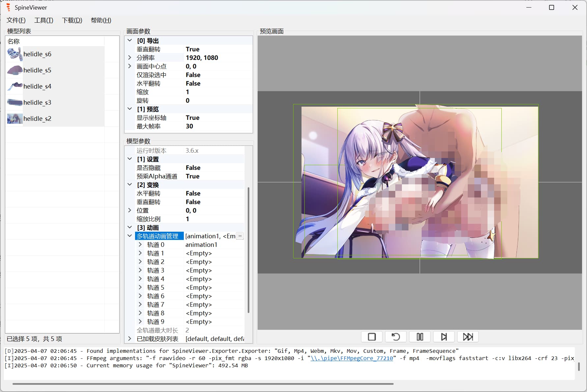587x392 pixels.
Task: Open the 工具(T) menu
Action: point(43,20)
